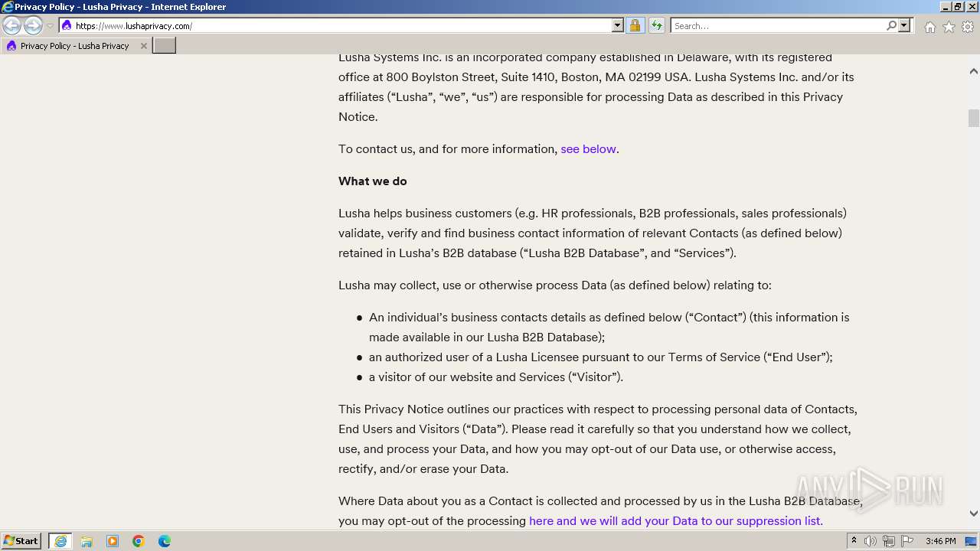Minimize the Internet Explorer window
980x551 pixels.
click(946, 7)
